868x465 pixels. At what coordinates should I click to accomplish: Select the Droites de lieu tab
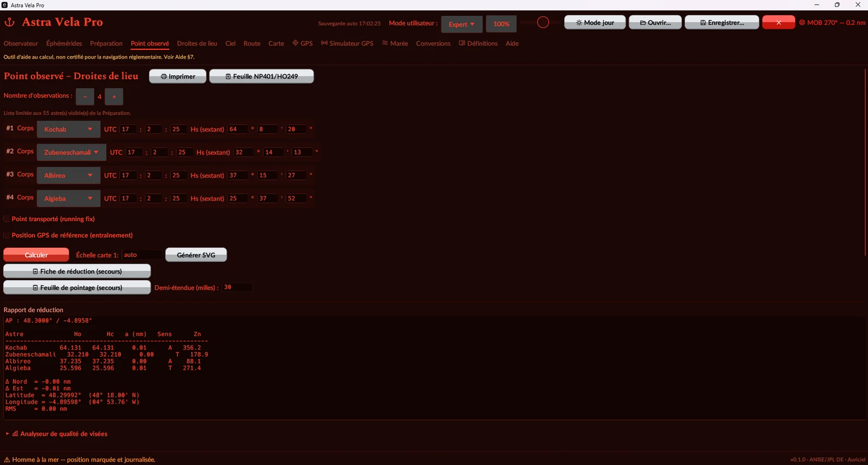coord(197,43)
